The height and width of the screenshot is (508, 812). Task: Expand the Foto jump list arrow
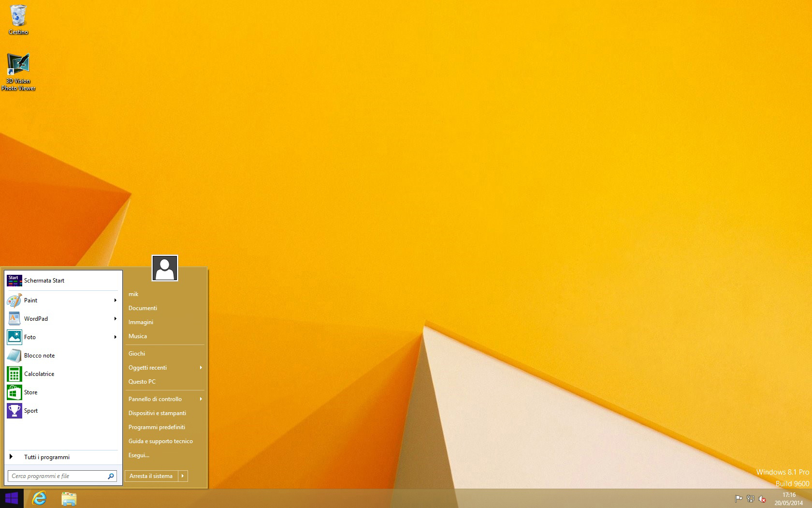pyautogui.click(x=116, y=337)
